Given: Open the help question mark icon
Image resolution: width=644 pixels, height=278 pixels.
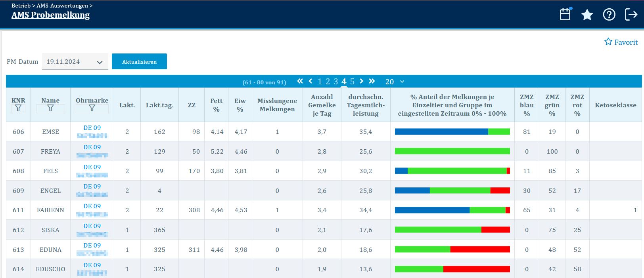Looking at the screenshot, I should pos(609,15).
